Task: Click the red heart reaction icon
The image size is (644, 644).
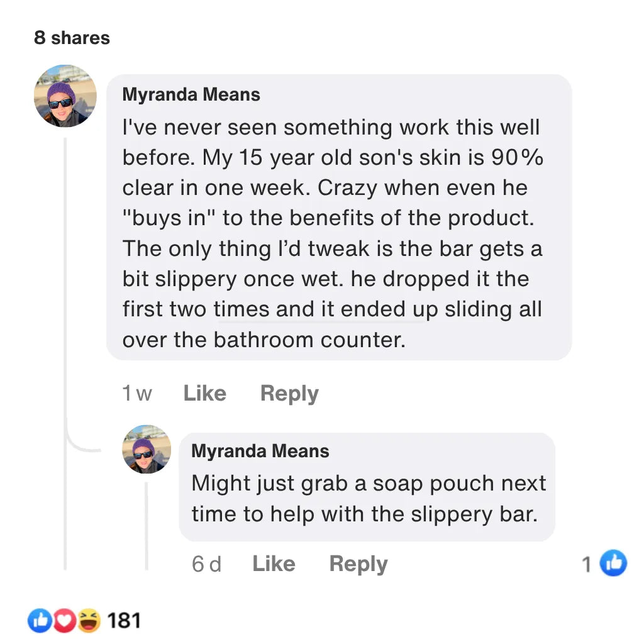Action: tap(63, 621)
